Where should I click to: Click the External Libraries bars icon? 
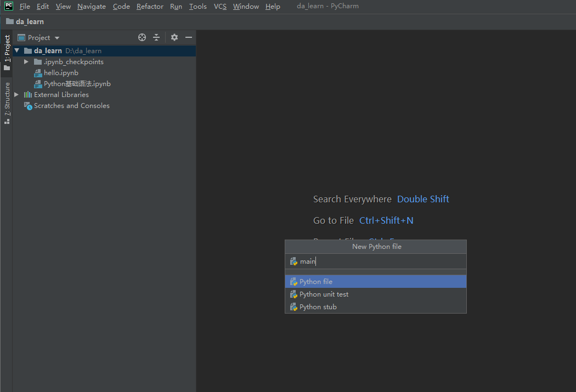(28, 95)
